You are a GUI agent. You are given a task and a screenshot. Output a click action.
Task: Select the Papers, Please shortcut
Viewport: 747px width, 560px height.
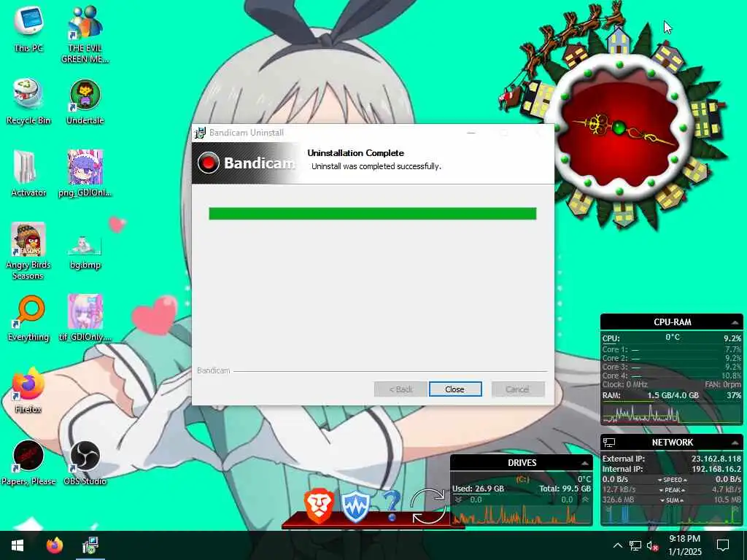tap(28, 463)
